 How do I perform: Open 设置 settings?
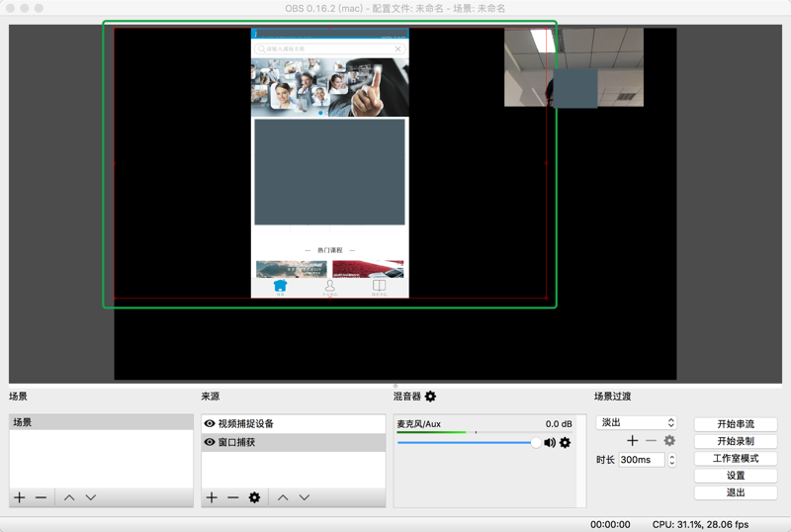736,476
